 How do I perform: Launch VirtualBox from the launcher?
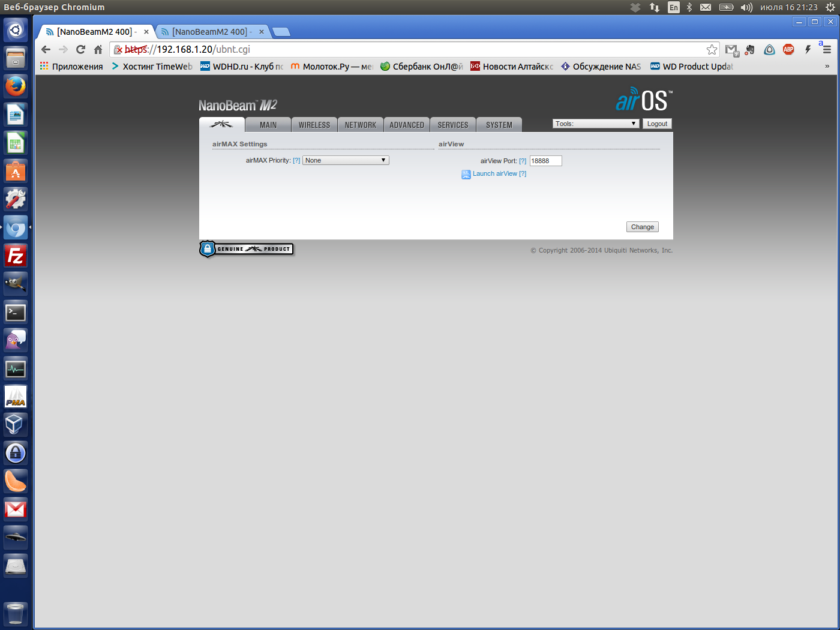16,425
